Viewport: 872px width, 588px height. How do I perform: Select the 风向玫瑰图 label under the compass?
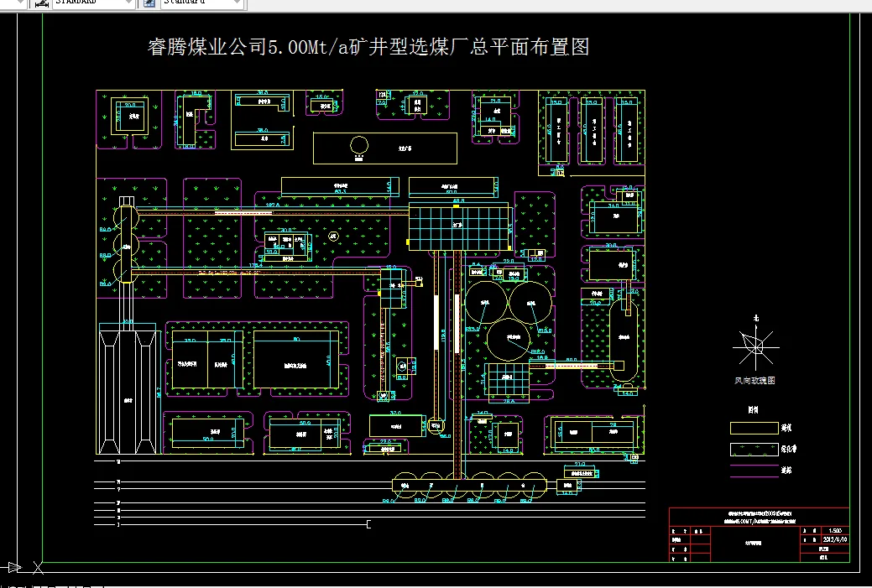pos(757,379)
